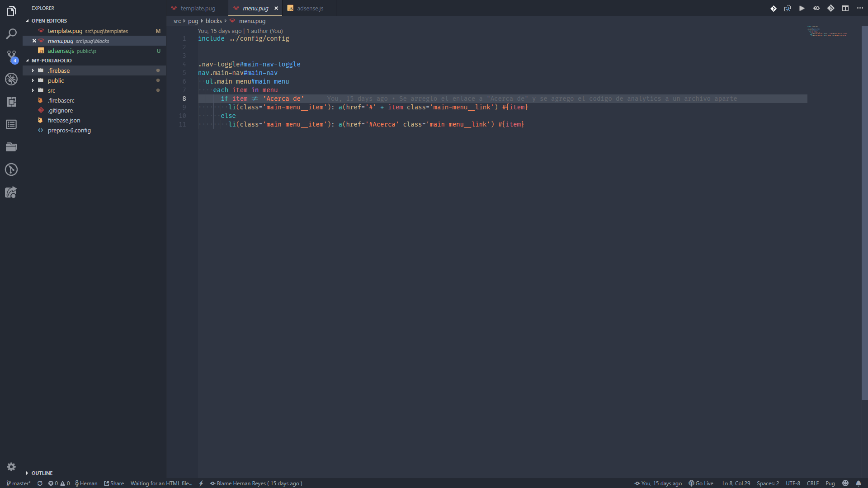Switch to the adsense.js tab
The image size is (868, 488).
click(x=310, y=8)
